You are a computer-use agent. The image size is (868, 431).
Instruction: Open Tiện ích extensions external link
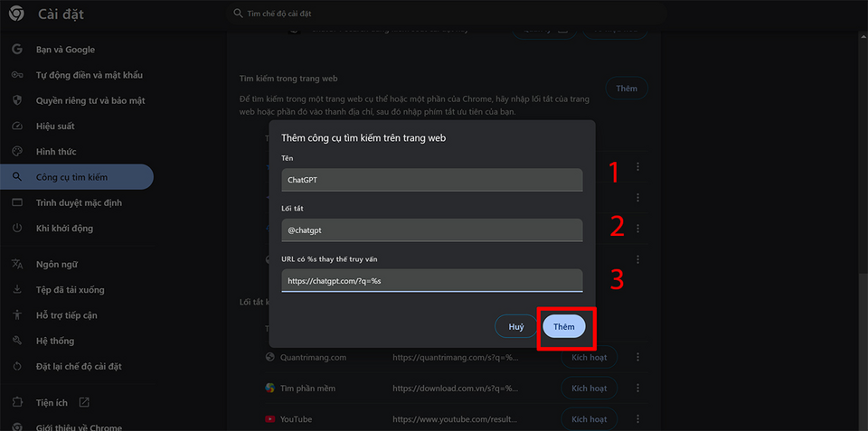pos(83,402)
